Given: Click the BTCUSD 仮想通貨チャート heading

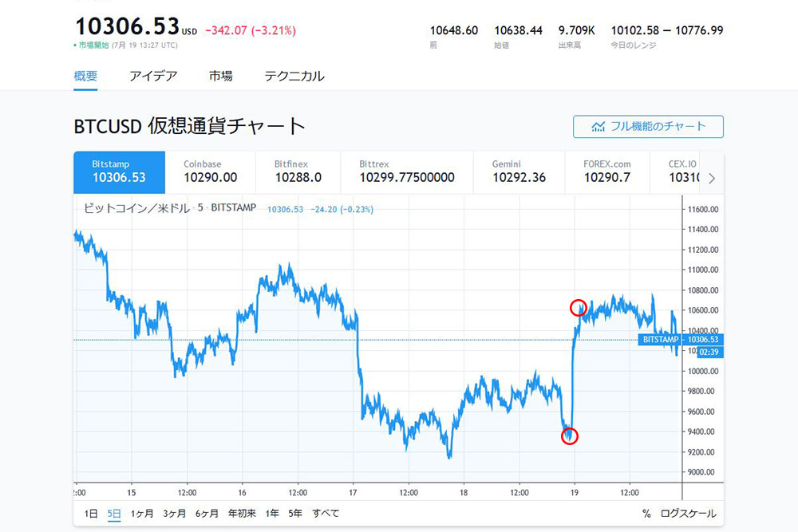Looking at the screenshot, I should [x=189, y=126].
